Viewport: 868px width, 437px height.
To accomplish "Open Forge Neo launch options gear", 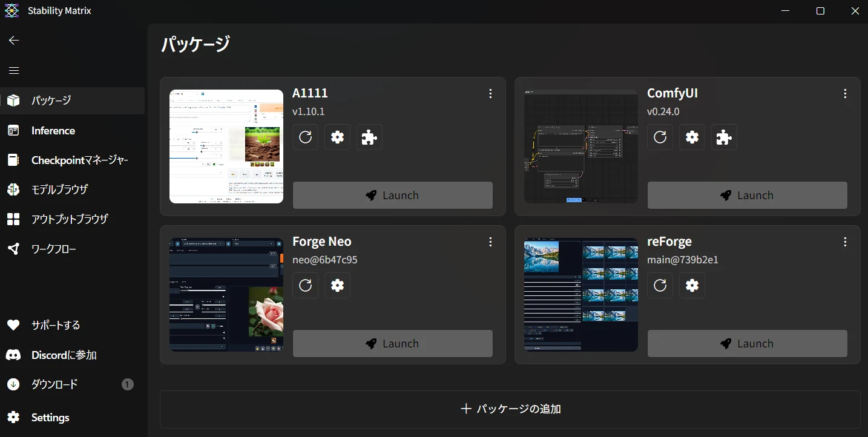I will (x=338, y=285).
